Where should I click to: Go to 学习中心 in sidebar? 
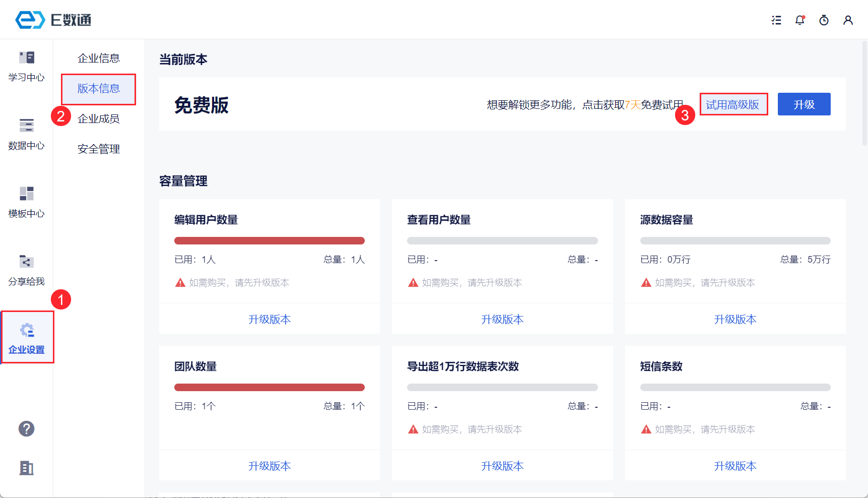26,66
